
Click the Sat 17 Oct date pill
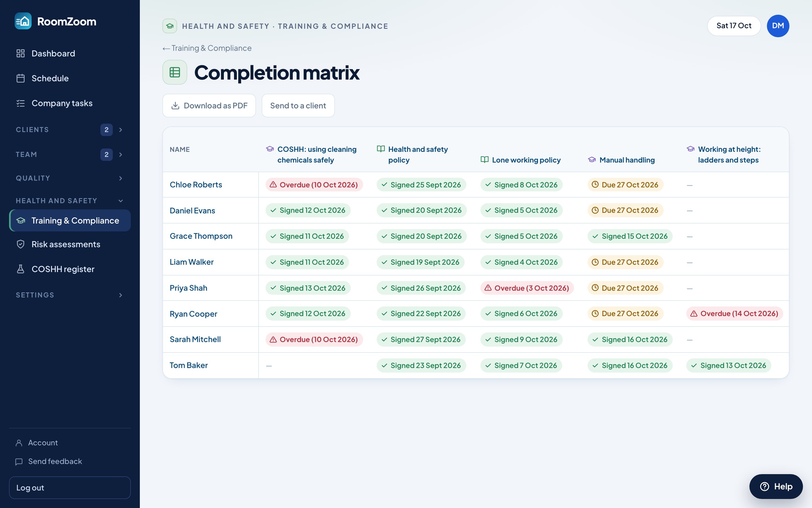734,26
